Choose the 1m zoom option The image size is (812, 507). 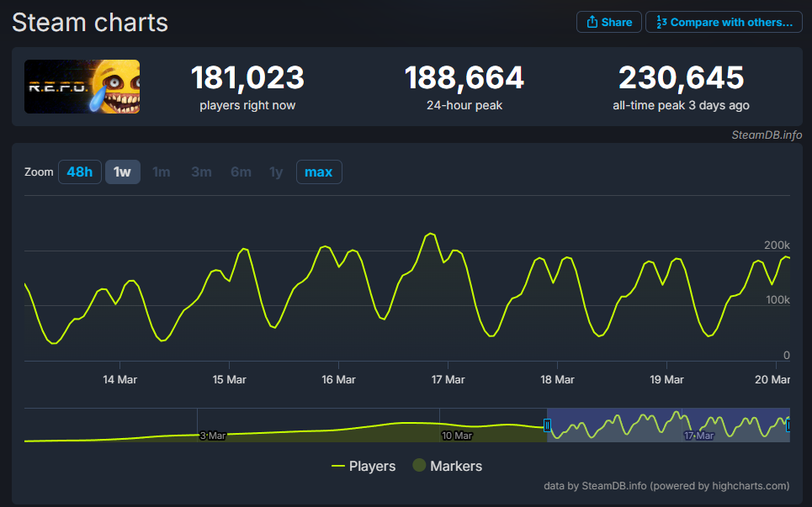tap(162, 172)
